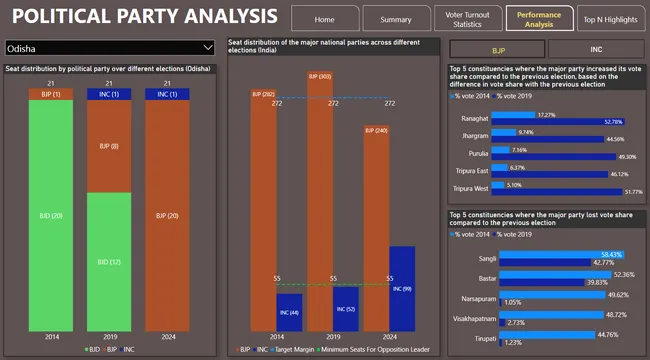Switch to the Summary tab
Image resolution: width=650 pixels, height=360 pixels.
396,18
